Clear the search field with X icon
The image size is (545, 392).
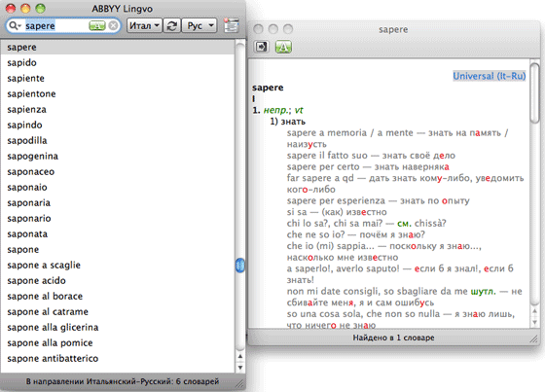(x=113, y=25)
